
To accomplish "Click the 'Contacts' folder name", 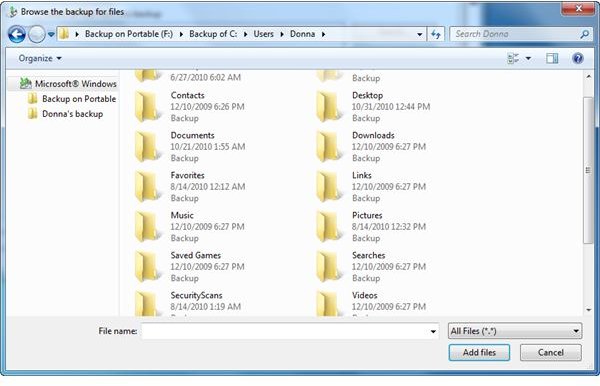I will pyautogui.click(x=188, y=95).
